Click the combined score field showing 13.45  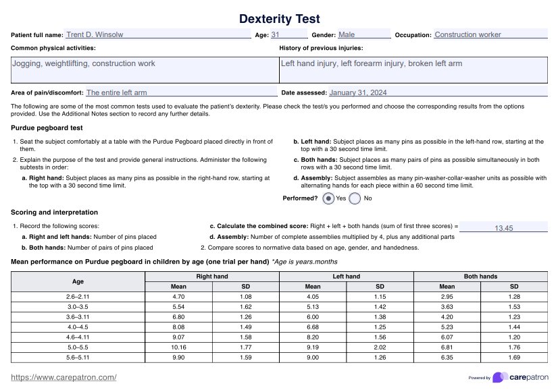(504, 228)
